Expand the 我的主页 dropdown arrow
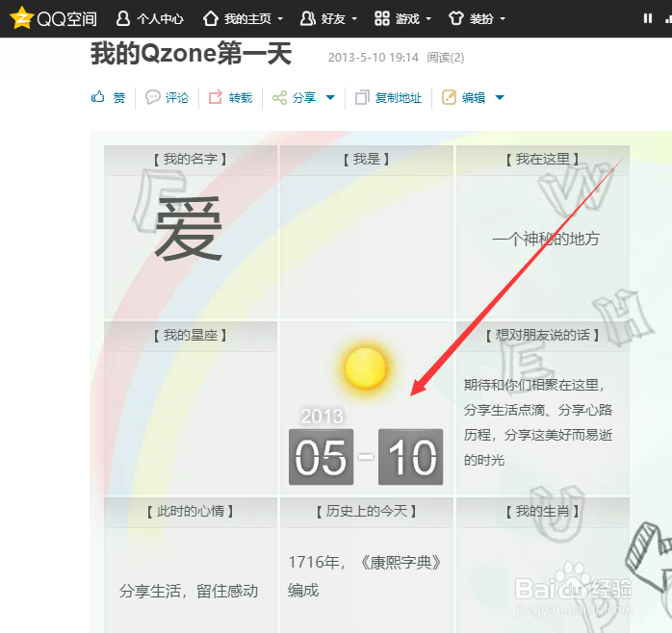This screenshot has width=672, height=633. click(280, 19)
